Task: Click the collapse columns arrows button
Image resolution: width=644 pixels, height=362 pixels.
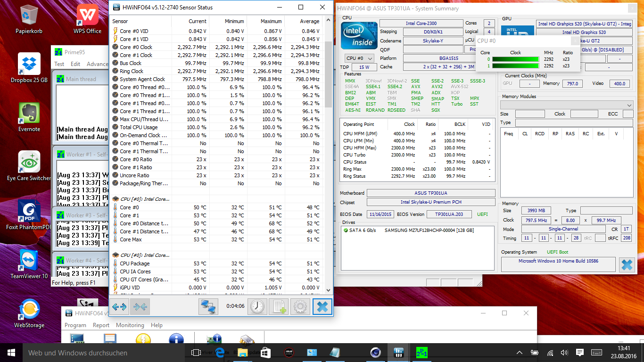Action: (x=140, y=307)
